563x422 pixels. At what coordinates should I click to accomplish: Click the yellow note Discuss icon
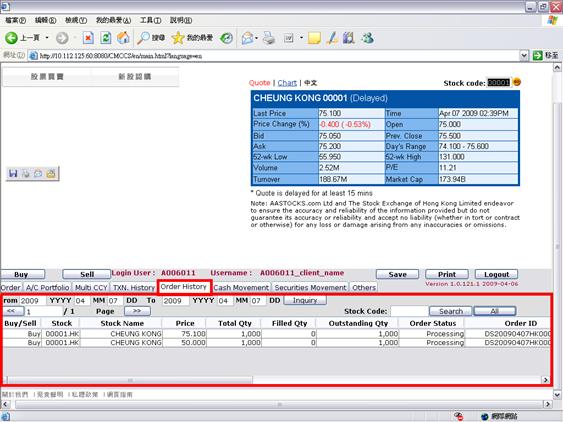pos(314,38)
